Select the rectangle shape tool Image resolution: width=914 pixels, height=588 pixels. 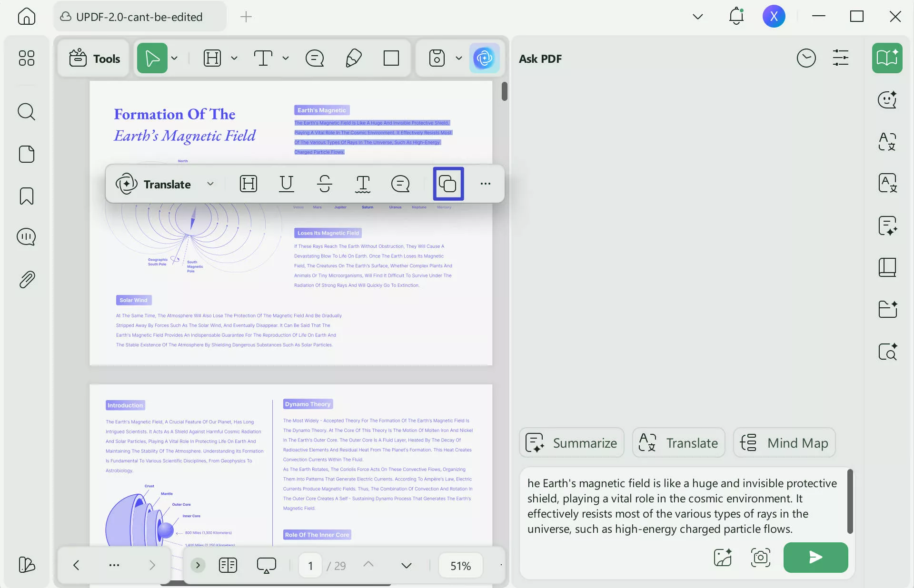[391, 58]
